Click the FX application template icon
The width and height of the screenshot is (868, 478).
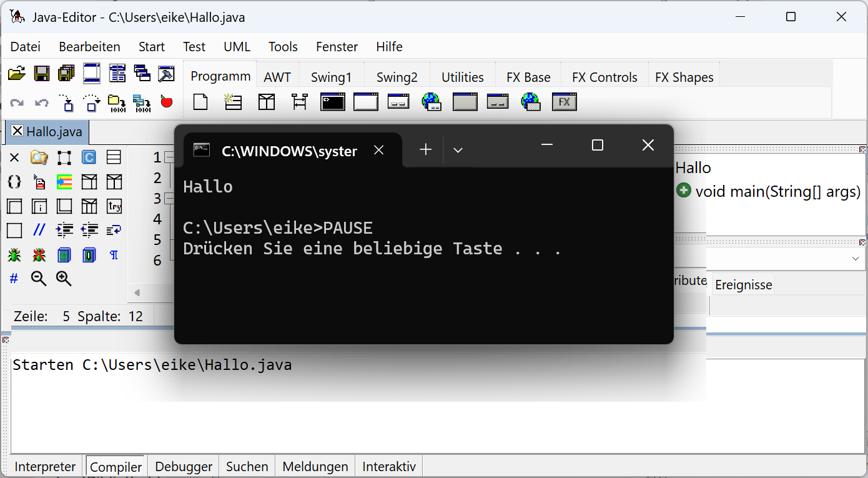564,102
